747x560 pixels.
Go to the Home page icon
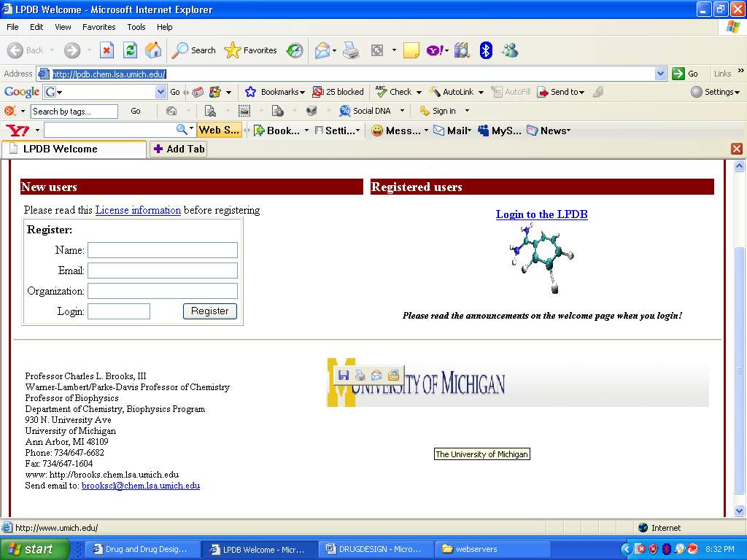click(153, 50)
